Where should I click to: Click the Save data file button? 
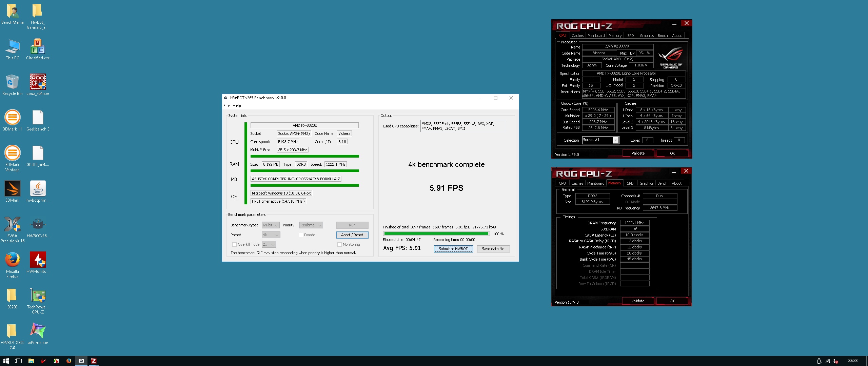pyautogui.click(x=493, y=249)
